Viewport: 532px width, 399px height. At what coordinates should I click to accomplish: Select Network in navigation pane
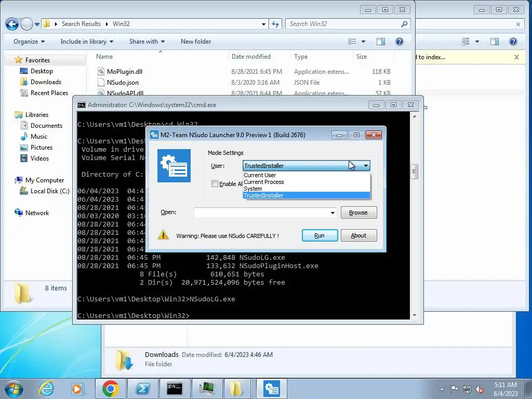(x=37, y=212)
